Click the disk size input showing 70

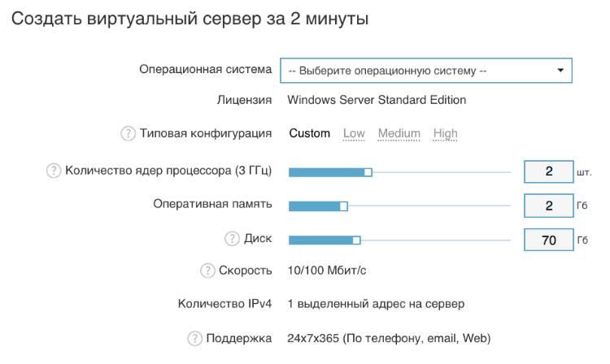tap(548, 240)
